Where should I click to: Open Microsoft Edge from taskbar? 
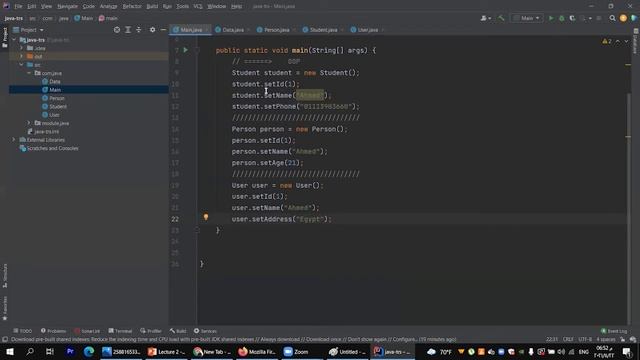[89, 351]
